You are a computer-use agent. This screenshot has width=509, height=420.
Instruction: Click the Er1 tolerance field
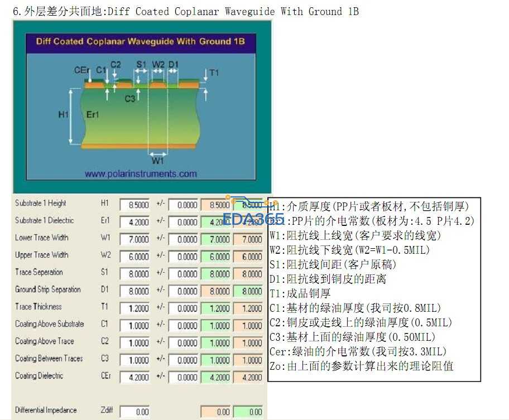tap(183, 222)
